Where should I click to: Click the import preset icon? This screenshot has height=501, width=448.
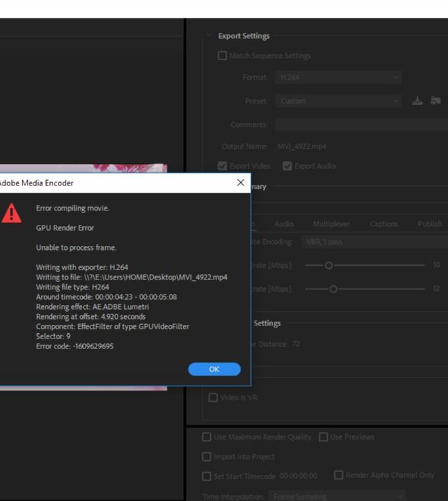pyautogui.click(x=436, y=101)
